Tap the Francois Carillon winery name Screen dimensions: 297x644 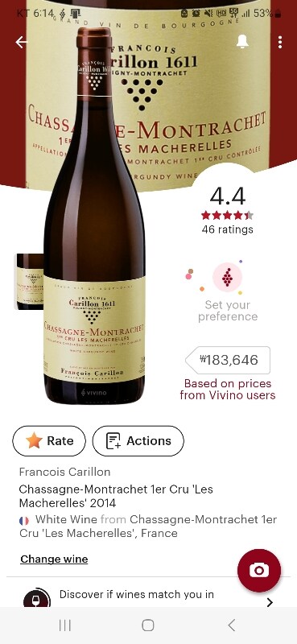(64, 472)
